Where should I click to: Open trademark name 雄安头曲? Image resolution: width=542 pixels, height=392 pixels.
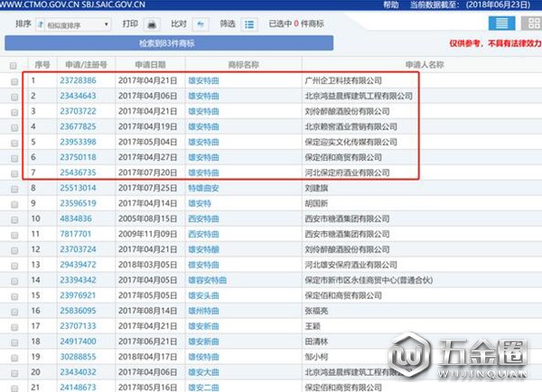point(203,295)
